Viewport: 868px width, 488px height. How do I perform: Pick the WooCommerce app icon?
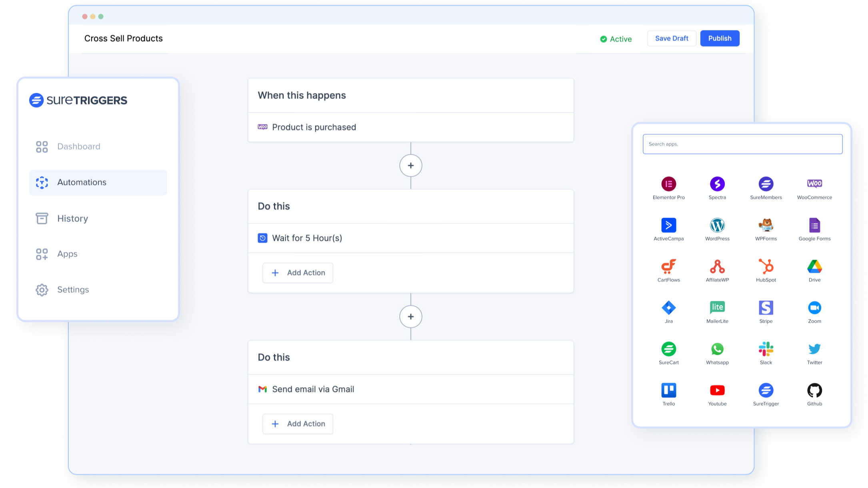pos(814,184)
